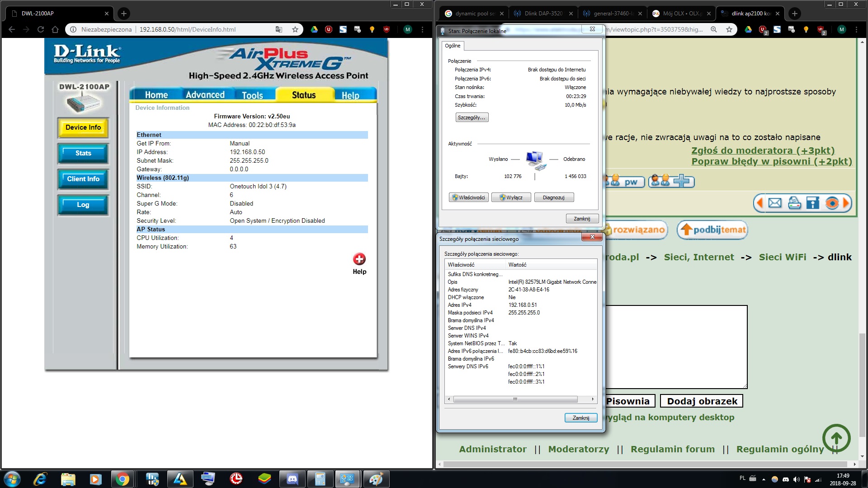The image size is (868, 488).
Task: Click the Szczegóły... button
Action: [x=472, y=117]
